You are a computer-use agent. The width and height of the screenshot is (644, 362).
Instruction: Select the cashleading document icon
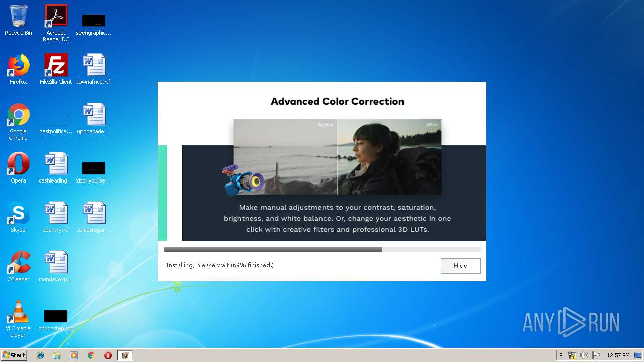(x=56, y=168)
